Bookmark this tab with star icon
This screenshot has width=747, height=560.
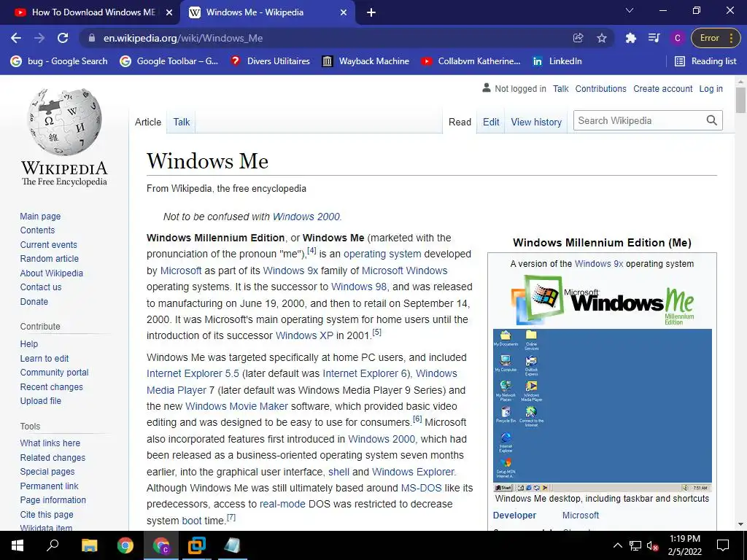pyautogui.click(x=602, y=38)
